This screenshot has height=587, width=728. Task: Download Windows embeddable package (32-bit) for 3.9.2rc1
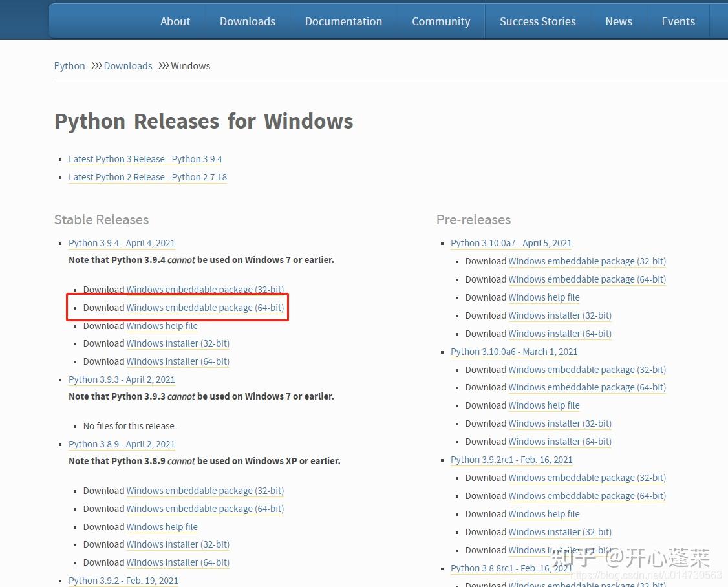[587, 478]
